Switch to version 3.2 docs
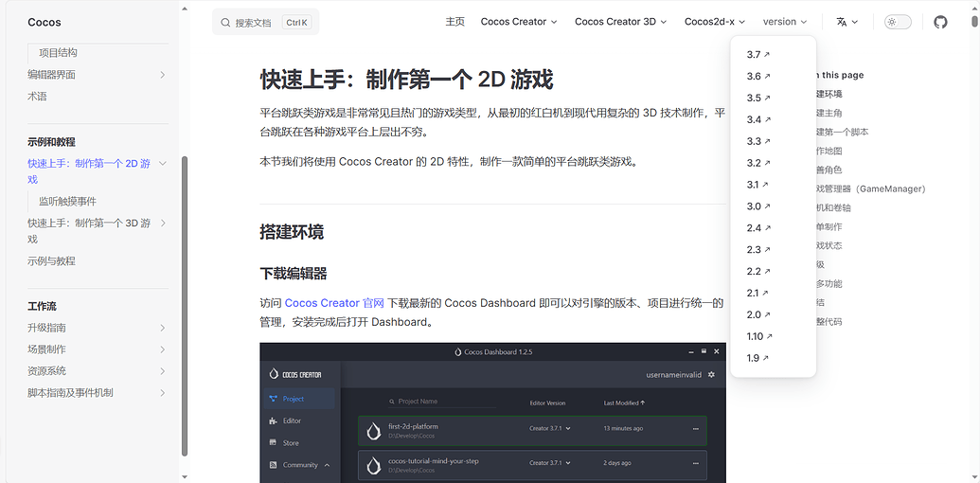980x483 pixels. click(758, 163)
